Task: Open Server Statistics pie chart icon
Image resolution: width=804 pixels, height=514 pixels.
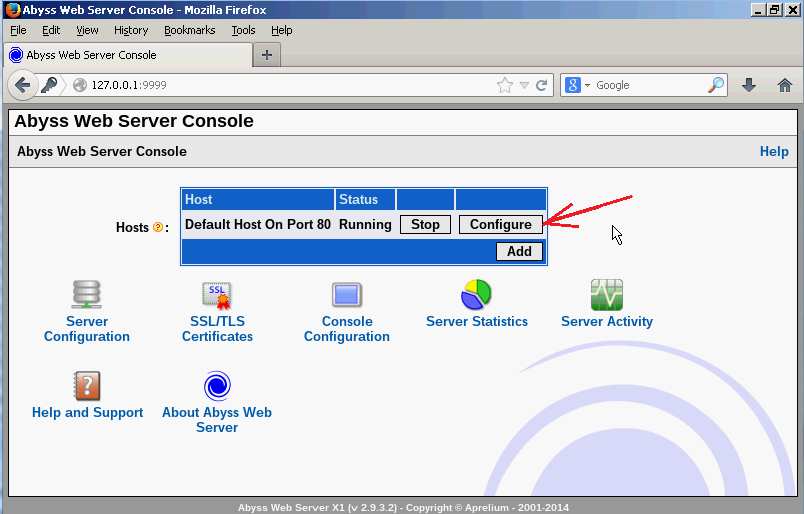Action: (476, 294)
